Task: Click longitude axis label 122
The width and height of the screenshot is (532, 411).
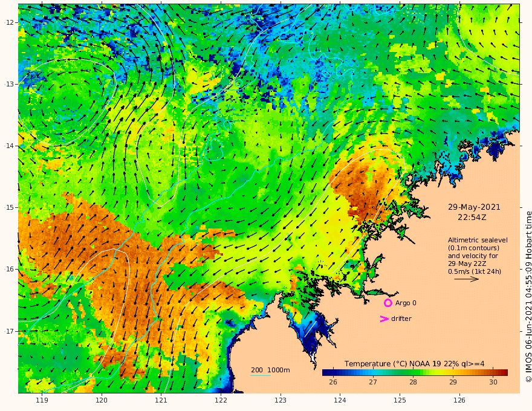Action: [221, 401]
